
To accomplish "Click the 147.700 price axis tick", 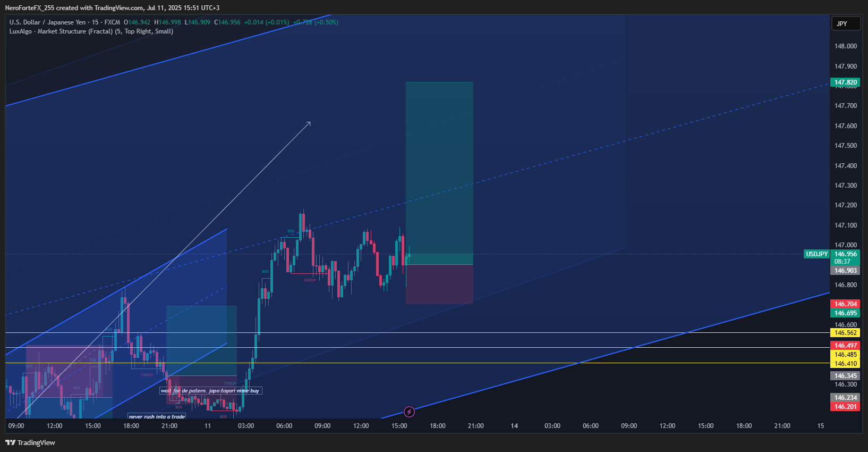I will 845,106.
